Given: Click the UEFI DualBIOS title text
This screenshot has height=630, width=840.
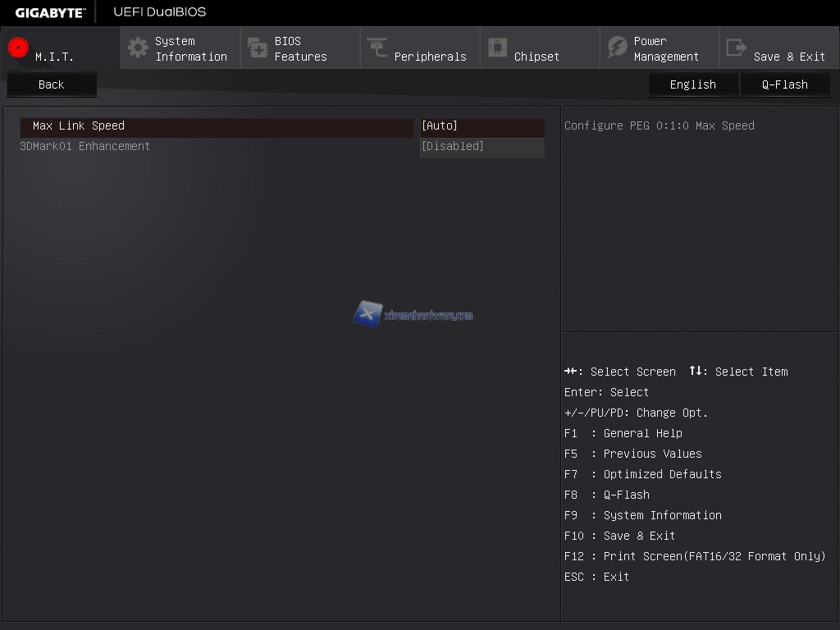Looking at the screenshot, I should coord(160,12).
